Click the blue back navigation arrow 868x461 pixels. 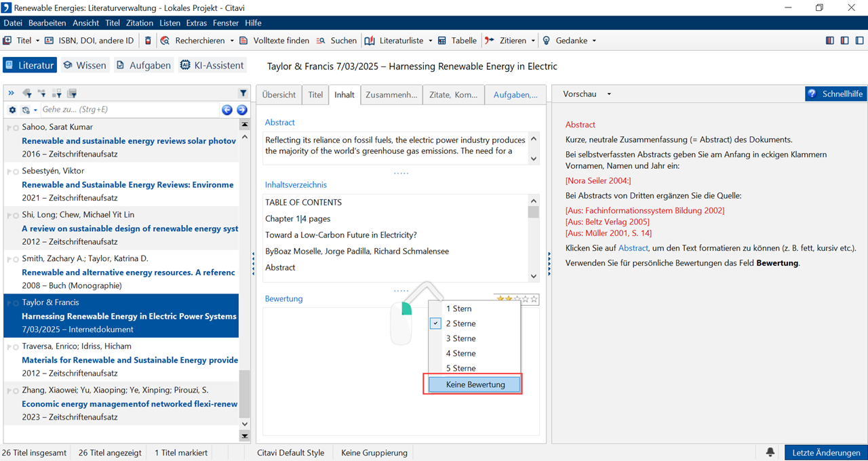point(227,110)
